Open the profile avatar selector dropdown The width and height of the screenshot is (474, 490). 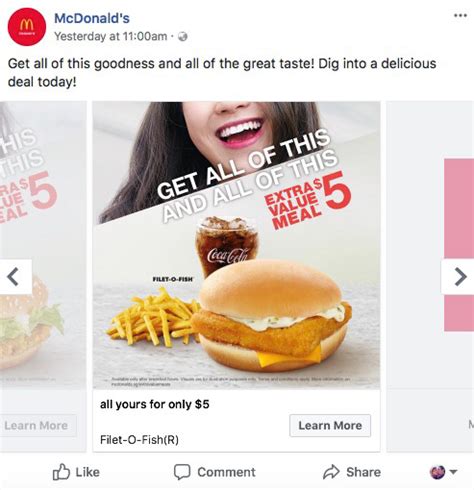click(443, 472)
